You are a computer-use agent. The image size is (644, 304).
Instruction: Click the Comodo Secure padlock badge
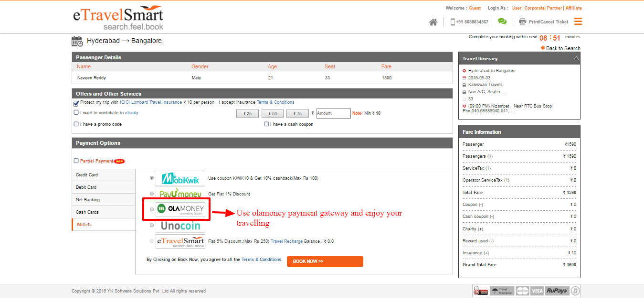[481, 290]
